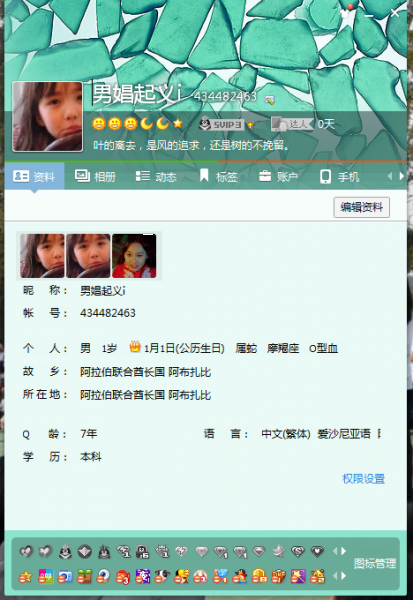Screen dimensions: 413x600
Task: Click the green-topped brown box icon
Action: 84,576
